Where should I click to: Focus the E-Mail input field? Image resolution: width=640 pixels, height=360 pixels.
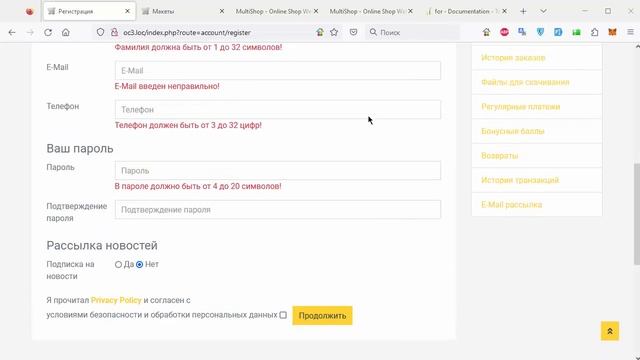(278, 71)
